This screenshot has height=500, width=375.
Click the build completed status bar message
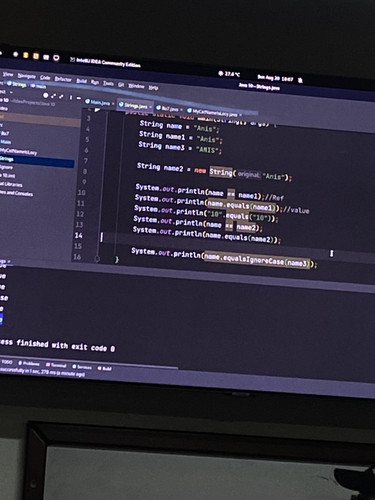[x=42, y=373]
